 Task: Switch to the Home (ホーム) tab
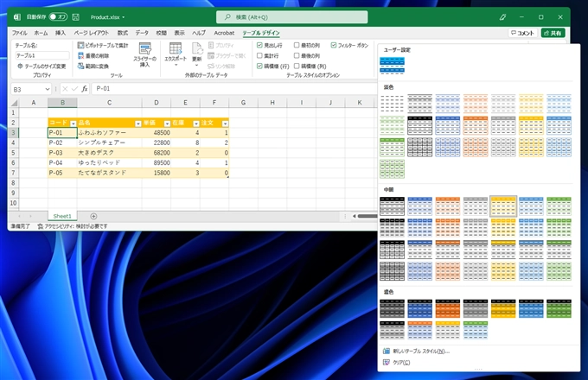coord(41,33)
